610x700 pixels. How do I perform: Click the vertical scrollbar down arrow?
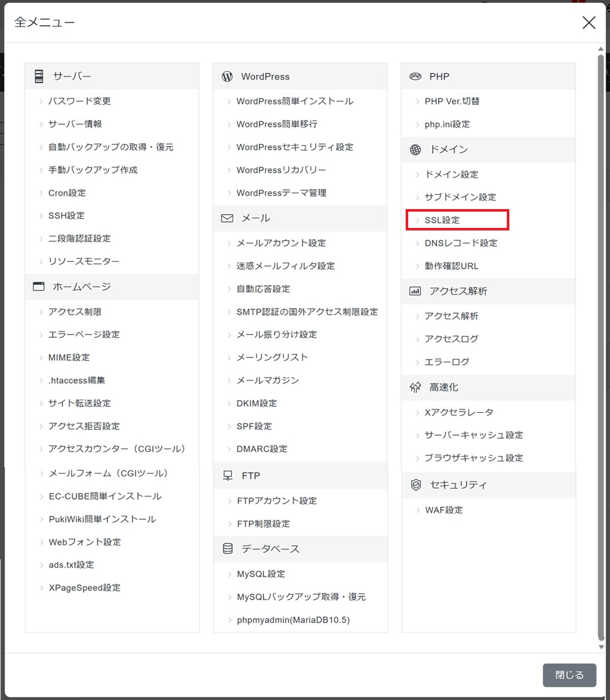click(601, 647)
